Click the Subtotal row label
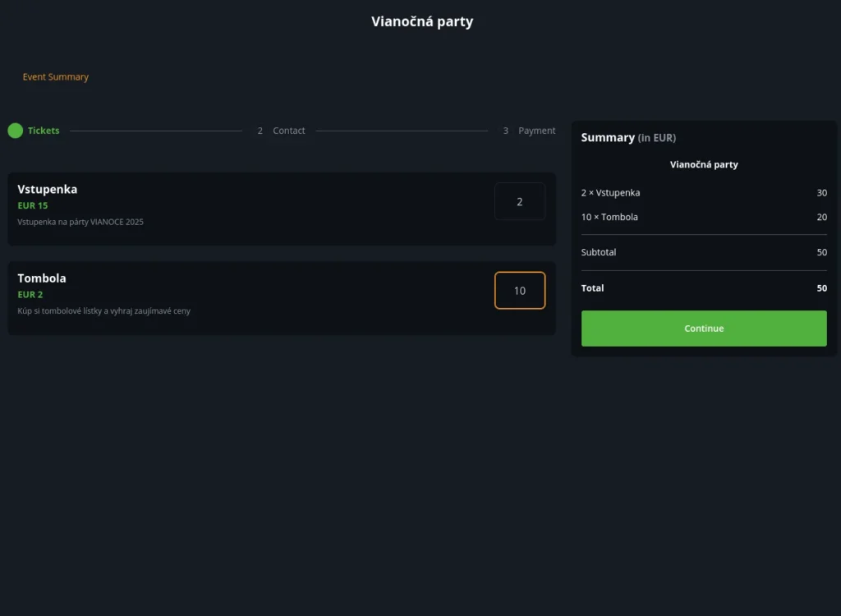Viewport: 841px width, 616px height. (599, 252)
